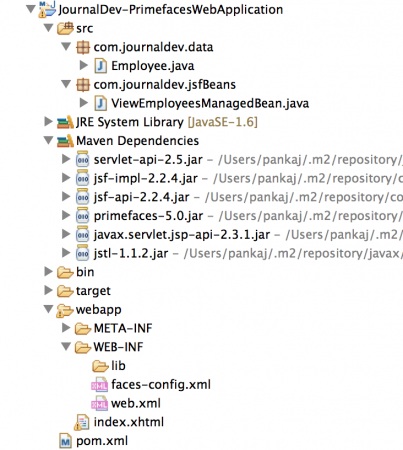
Task: Select the JRE System Library [JavaSE-1.6] label
Action: pos(167,122)
